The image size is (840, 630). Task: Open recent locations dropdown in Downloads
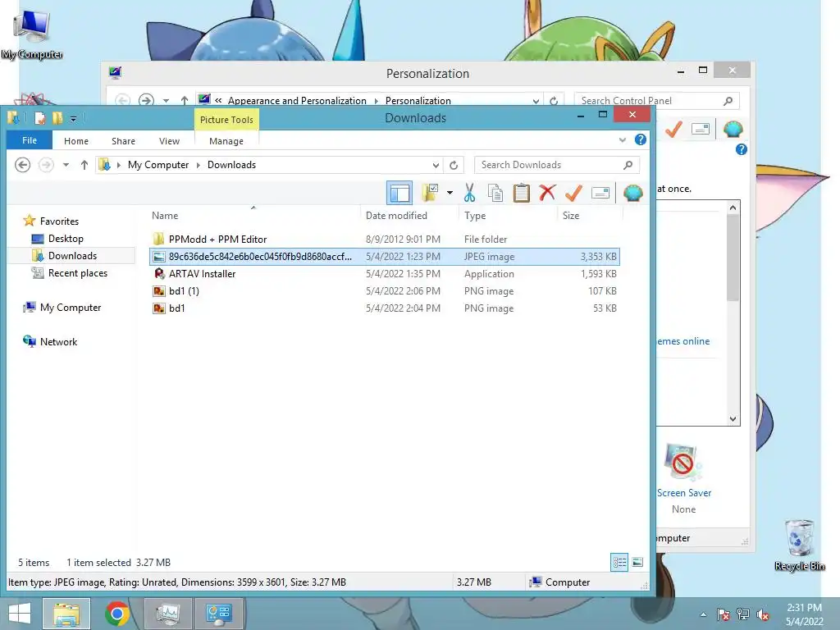(66, 165)
